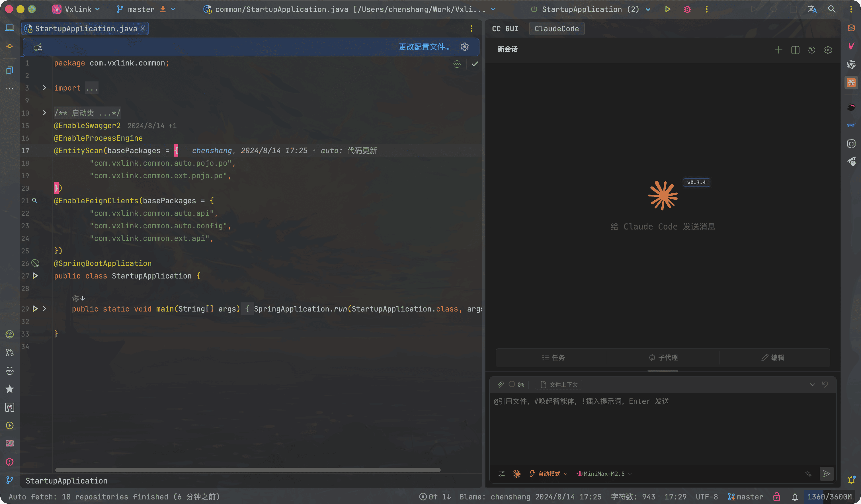The width and height of the screenshot is (861, 504).
Task: Run StartupApplication with the green play icon
Action: pyautogui.click(x=667, y=9)
